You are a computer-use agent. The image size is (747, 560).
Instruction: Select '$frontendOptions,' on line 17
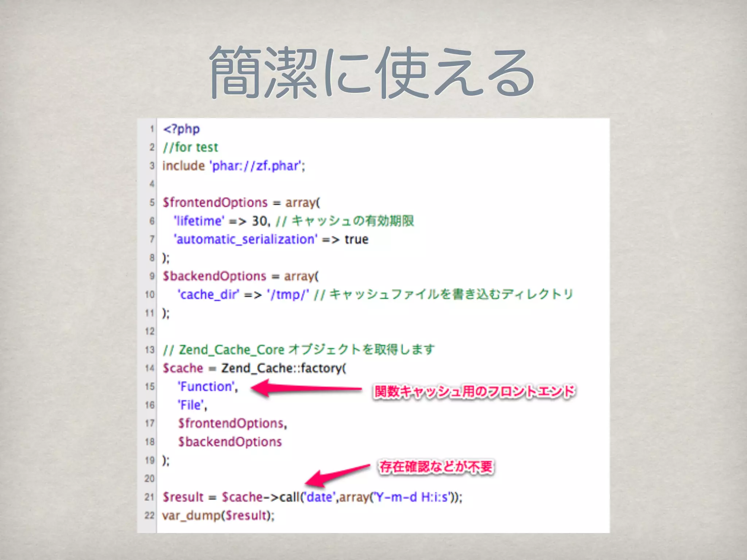[232, 423]
